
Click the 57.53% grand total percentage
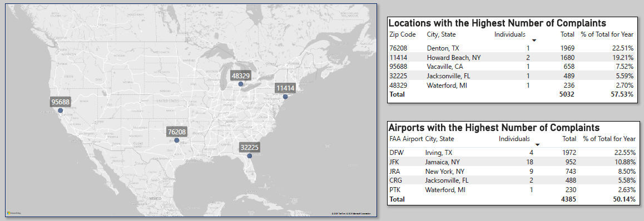click(623, 94)
